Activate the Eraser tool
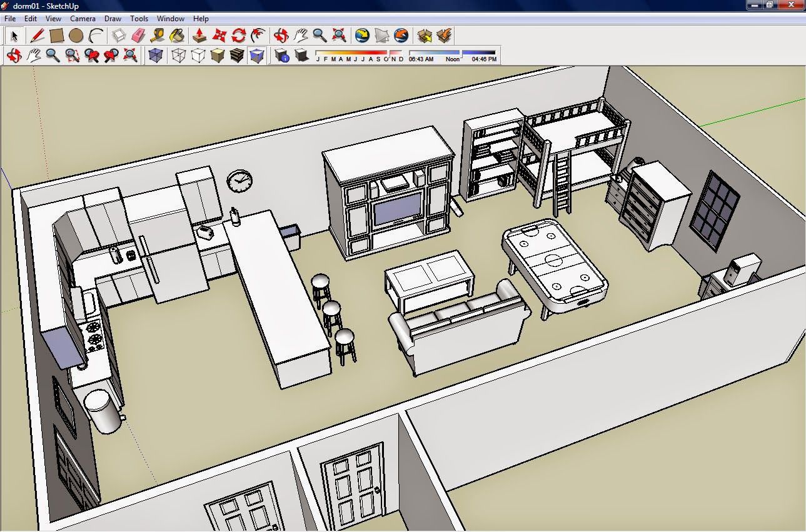This screenshot has height=532, width=806. point(139,36)
